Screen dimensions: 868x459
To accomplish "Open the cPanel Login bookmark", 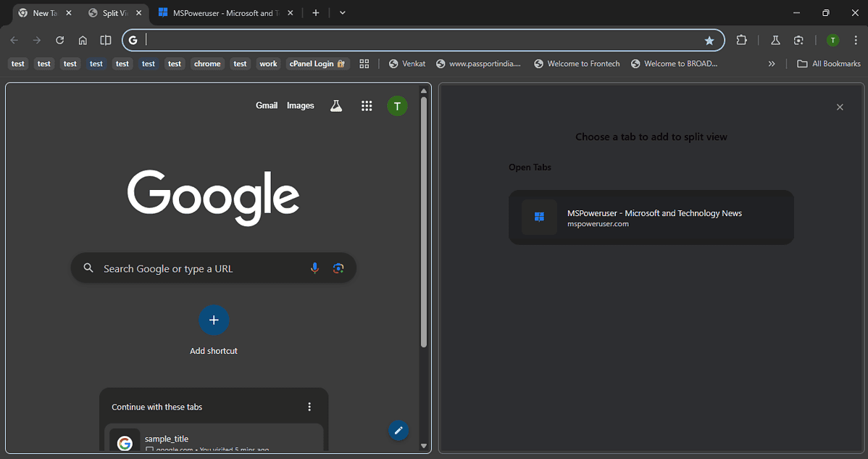I will pyautogui.click(x=318, y=64).
